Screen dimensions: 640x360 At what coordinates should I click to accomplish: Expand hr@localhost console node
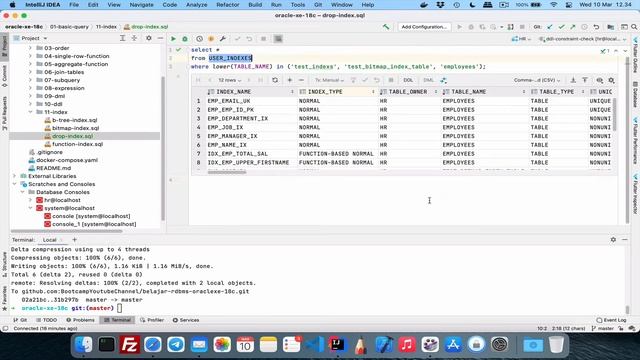pos(30,200)
